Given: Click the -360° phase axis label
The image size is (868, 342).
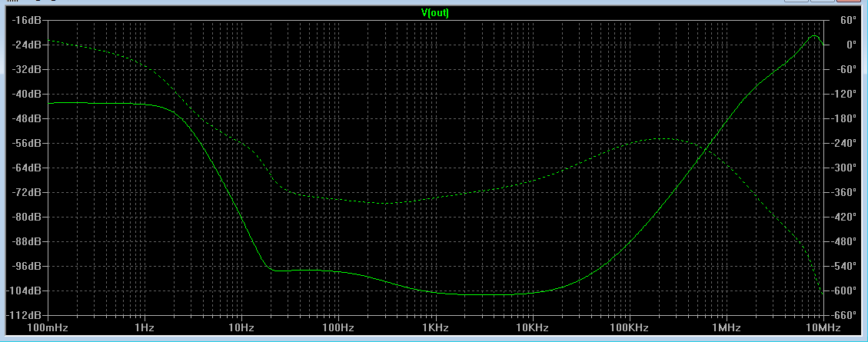Looking at the screenshot, I should point(843,192).
